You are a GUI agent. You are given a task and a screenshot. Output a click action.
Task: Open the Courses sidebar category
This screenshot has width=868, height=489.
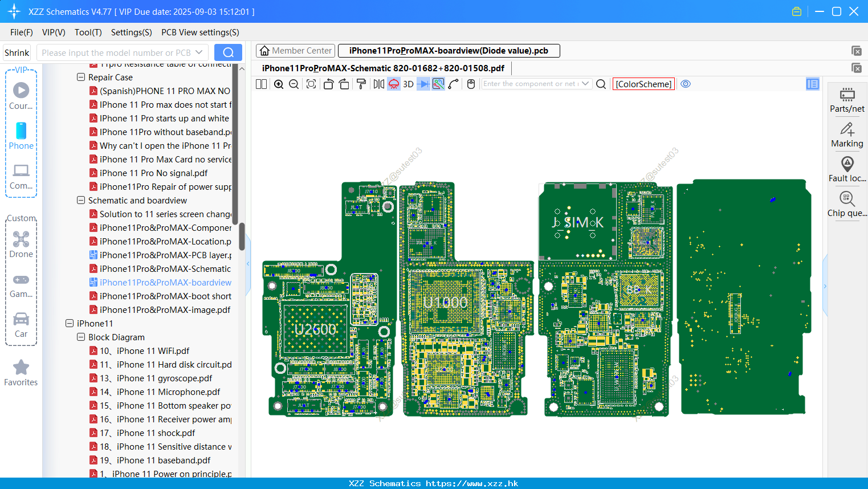click(21, 96)
